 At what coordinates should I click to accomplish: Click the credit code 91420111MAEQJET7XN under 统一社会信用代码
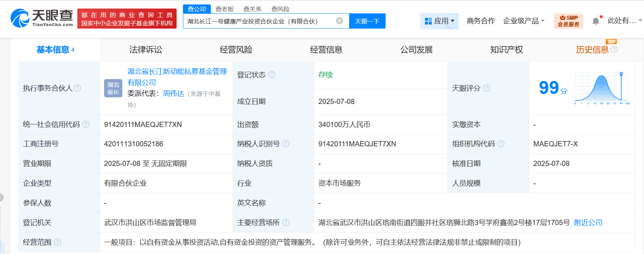tap(143, 124)
